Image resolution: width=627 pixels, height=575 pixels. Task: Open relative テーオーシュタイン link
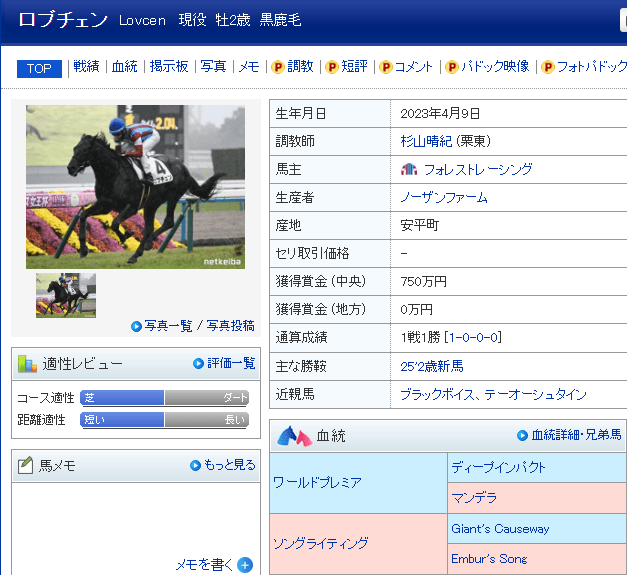point(535,395)
